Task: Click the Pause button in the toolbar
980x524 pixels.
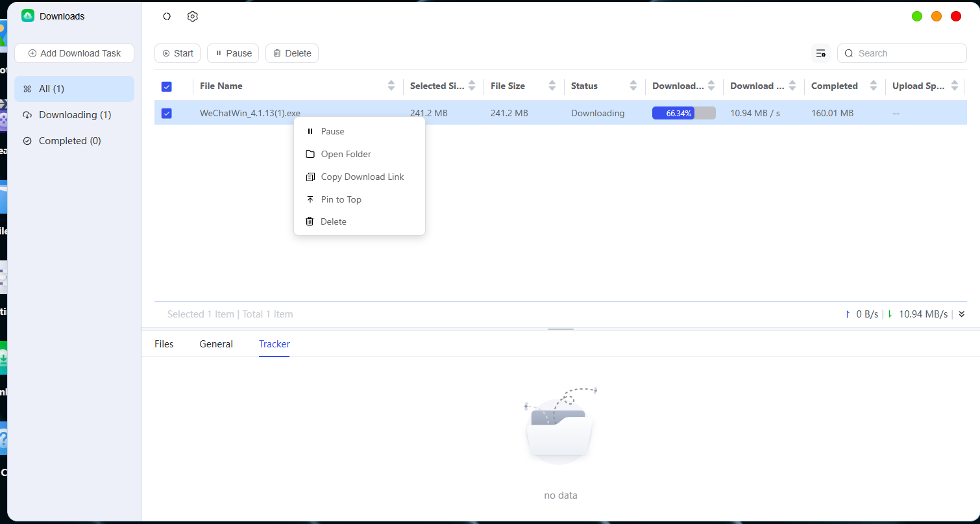Action: coord(233,53)
